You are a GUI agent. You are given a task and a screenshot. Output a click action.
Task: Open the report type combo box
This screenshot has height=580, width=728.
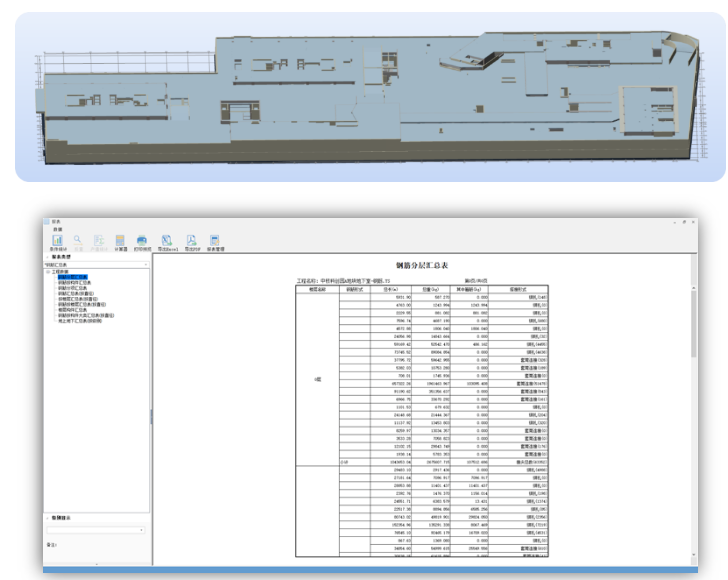[x=96, y=265]
